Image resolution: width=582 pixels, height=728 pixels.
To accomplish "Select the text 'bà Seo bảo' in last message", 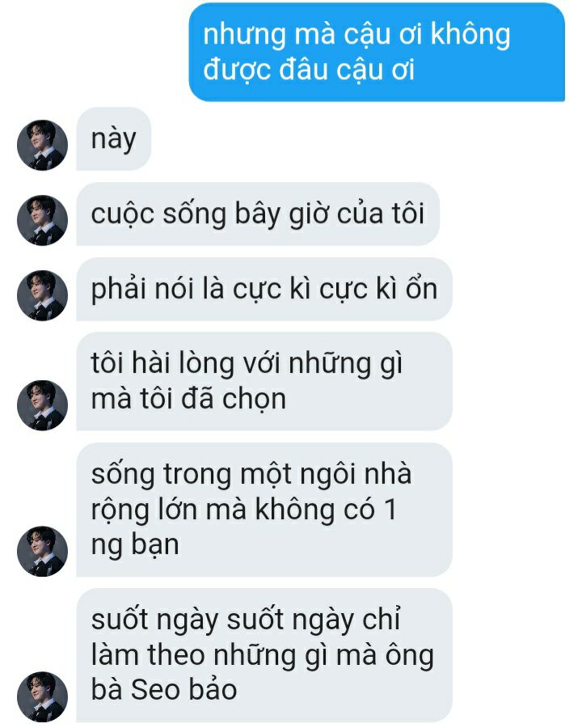I will pyautogui.click(x=164, y=689).
